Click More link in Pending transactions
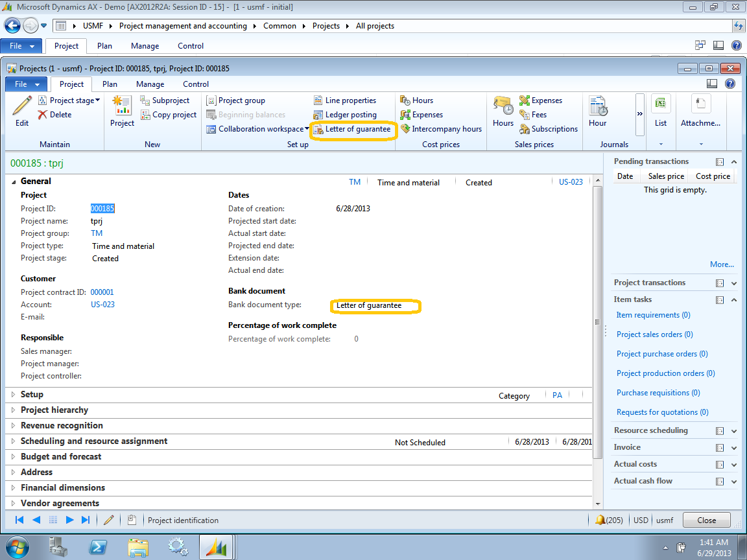 722,264
